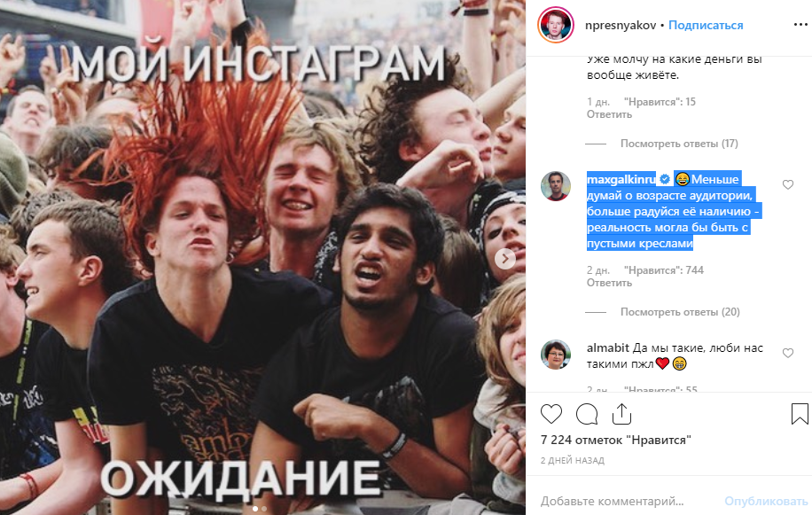
Task: Like the post with the heart icon
Action: (551, 414)
